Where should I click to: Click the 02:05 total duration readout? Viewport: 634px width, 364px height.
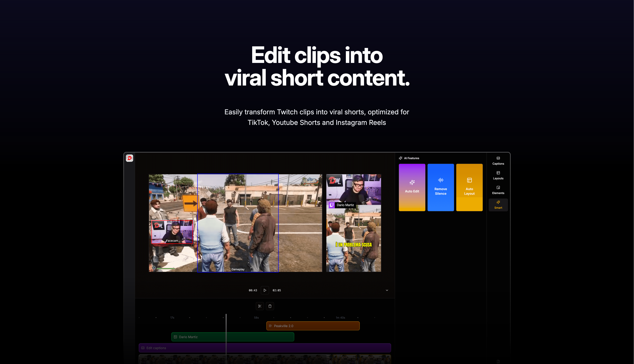point(276,290)
